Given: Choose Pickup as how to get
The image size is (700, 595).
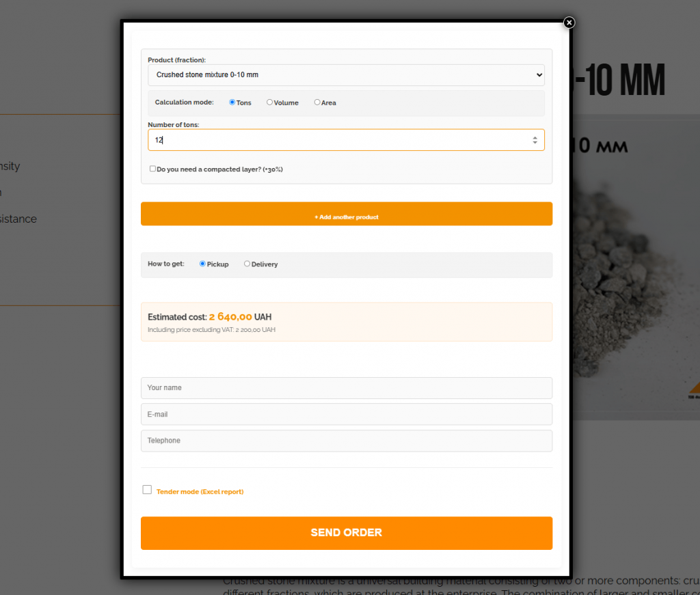Looking at the screenshot, I should pyautogui.click(x=202, y=264).
